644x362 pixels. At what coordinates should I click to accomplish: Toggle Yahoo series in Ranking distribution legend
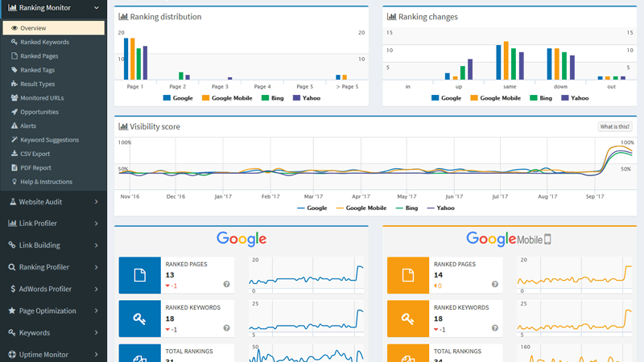(x=307, y=98)
